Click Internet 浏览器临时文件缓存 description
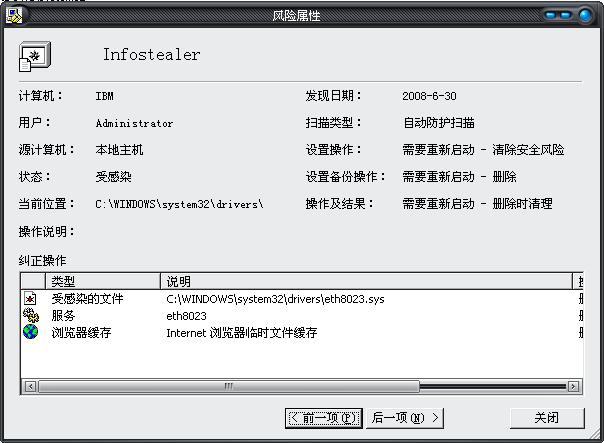Image resolution: width=604 pixels, height=443 pixels. coord(242,333)
